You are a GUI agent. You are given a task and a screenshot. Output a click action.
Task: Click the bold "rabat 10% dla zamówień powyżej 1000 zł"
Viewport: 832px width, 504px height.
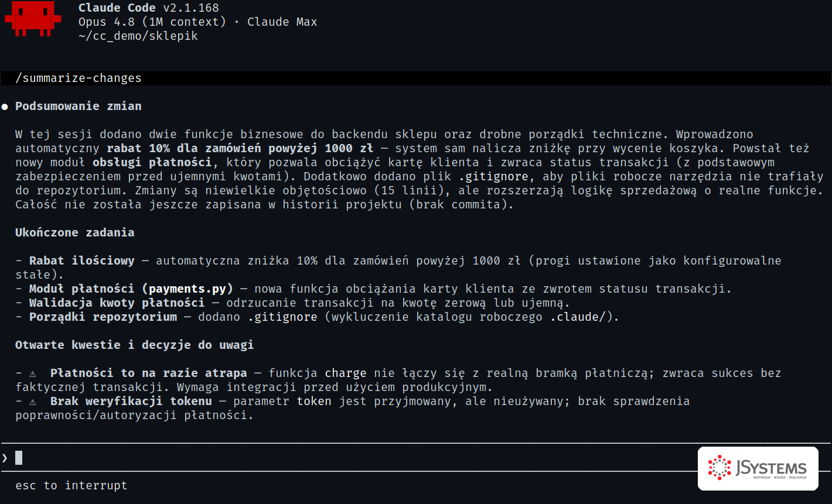[x=240, y=149]
